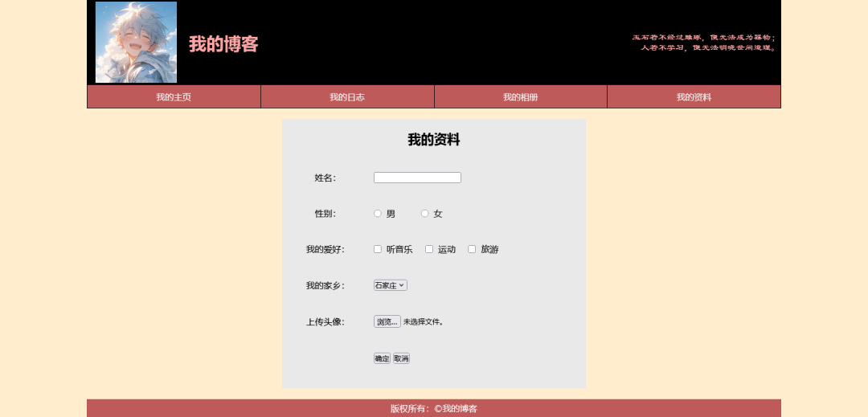
Task: Click the 未选择文件 file status text
Action: (423, 322)
